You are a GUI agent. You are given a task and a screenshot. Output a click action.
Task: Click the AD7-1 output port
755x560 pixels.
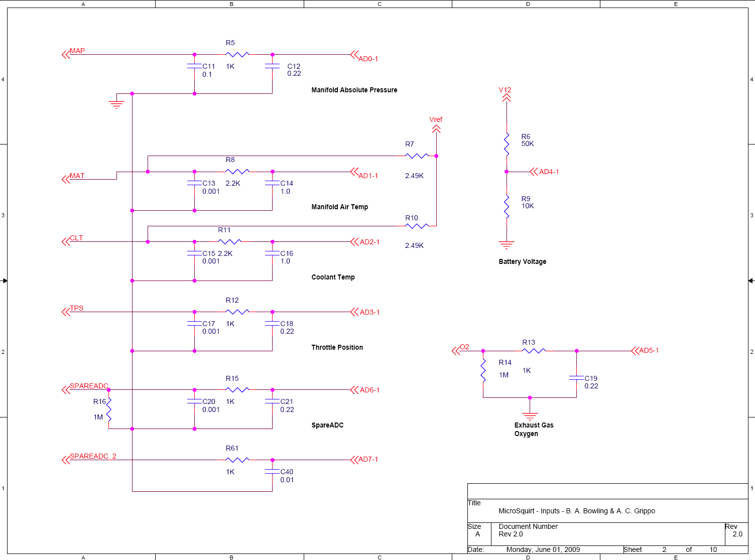[x=354, y=460]
